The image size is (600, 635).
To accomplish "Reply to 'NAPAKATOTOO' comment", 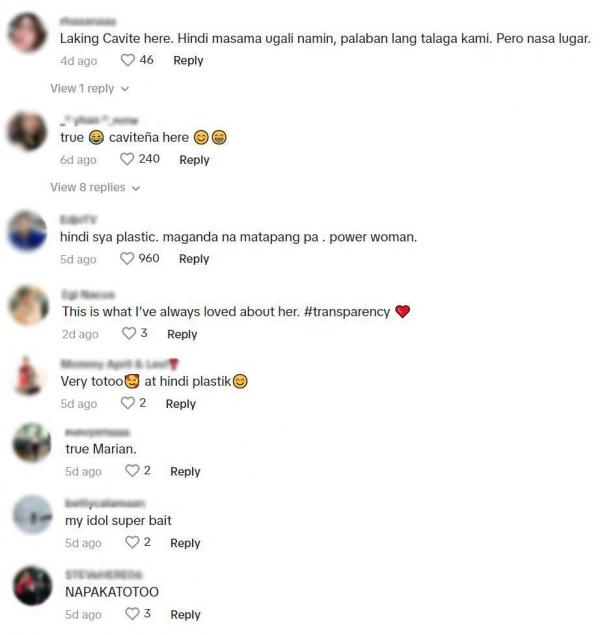I will (x=185, y=615).
